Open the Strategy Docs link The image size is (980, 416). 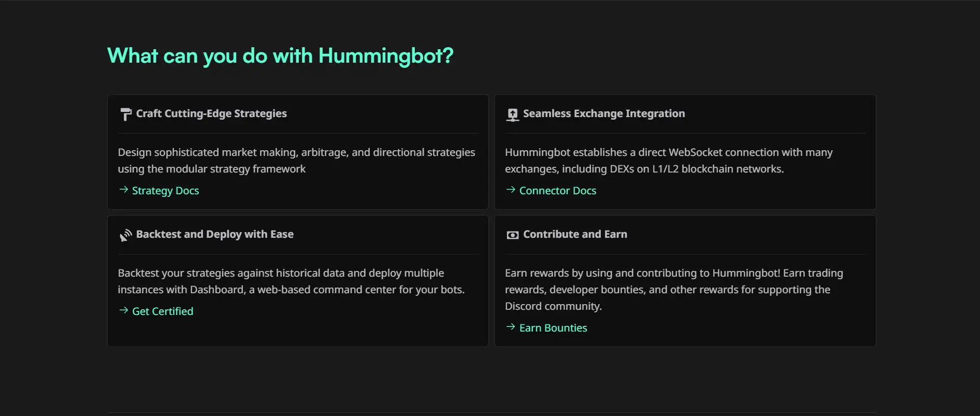point(165,191)
